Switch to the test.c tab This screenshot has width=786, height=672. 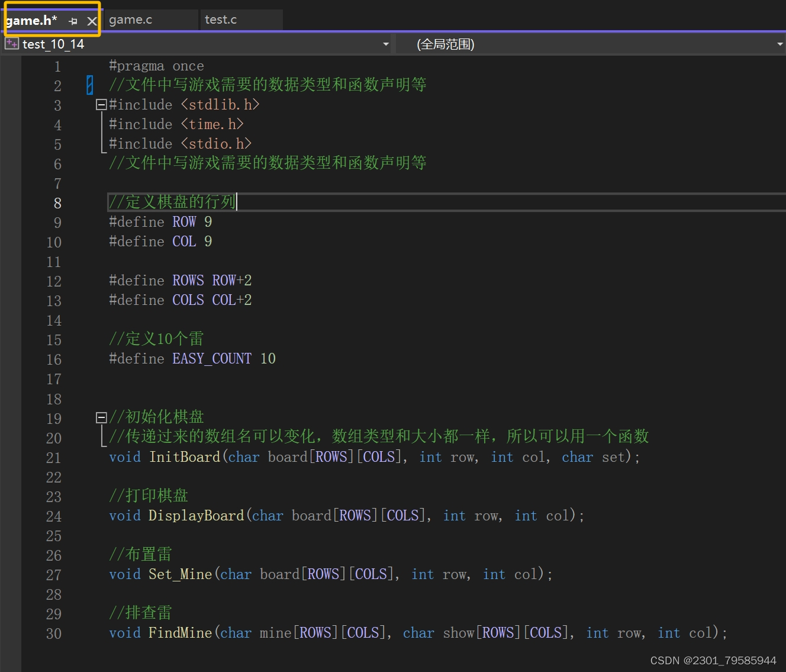pos(221,20)
